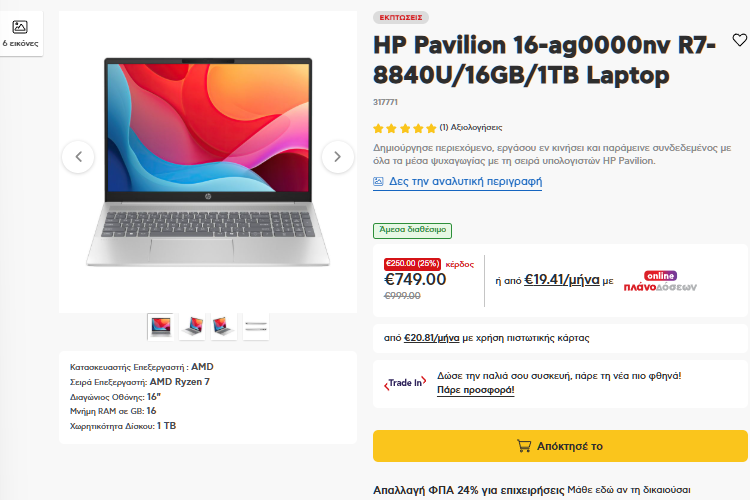Click the ΕΚΠΤΩΣΕΙΣ discount tag
This screenshot has height=500, width=750.
[x=401, y=18]
